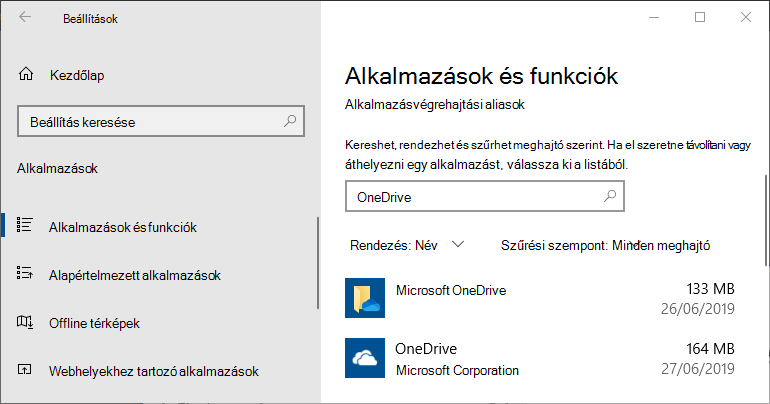Viewport: 770px width, 404px height.
Task: Select Offline térképek menu item
Action: pos(94,323)
